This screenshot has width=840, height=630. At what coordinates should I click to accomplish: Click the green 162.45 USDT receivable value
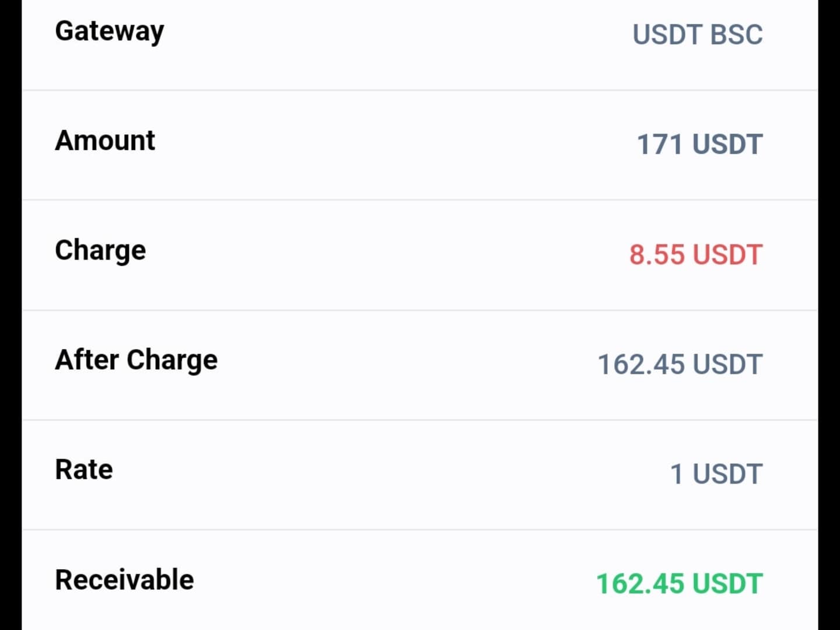click(x=680, y=583)
